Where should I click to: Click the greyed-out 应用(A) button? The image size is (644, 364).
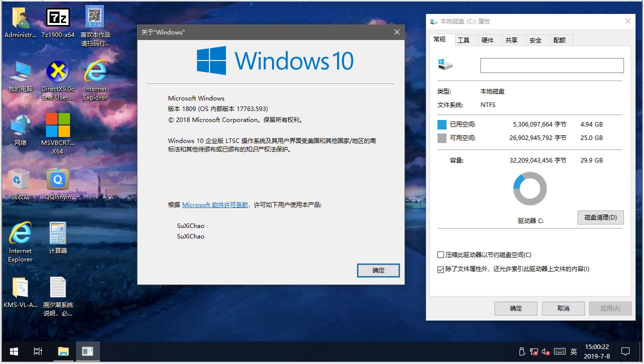[610, 308]
